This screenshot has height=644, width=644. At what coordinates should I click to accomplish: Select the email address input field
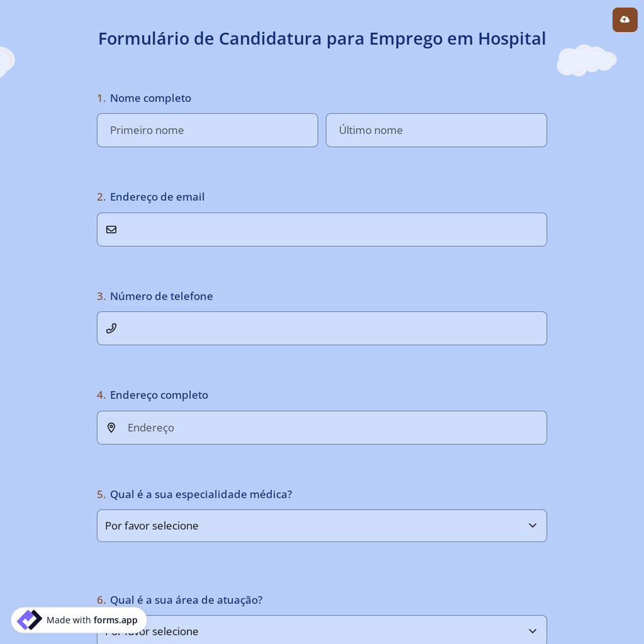click(x=322, y=229)
